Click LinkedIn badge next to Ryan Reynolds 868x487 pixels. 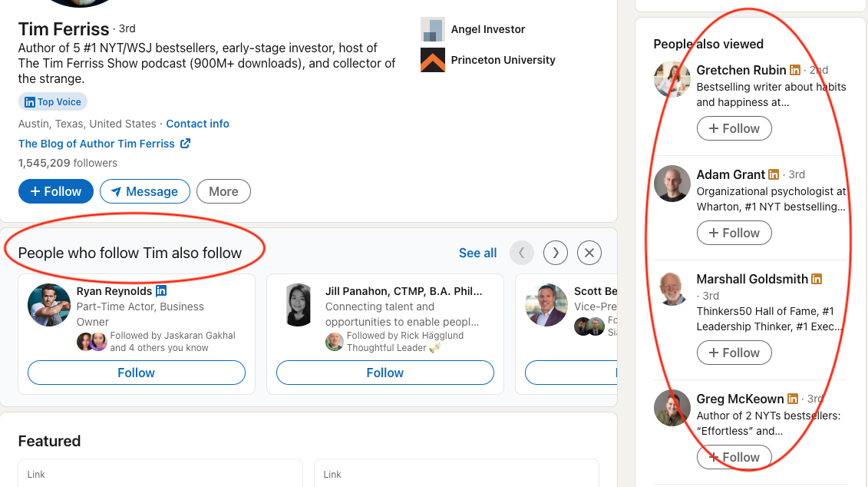[161, 291]
